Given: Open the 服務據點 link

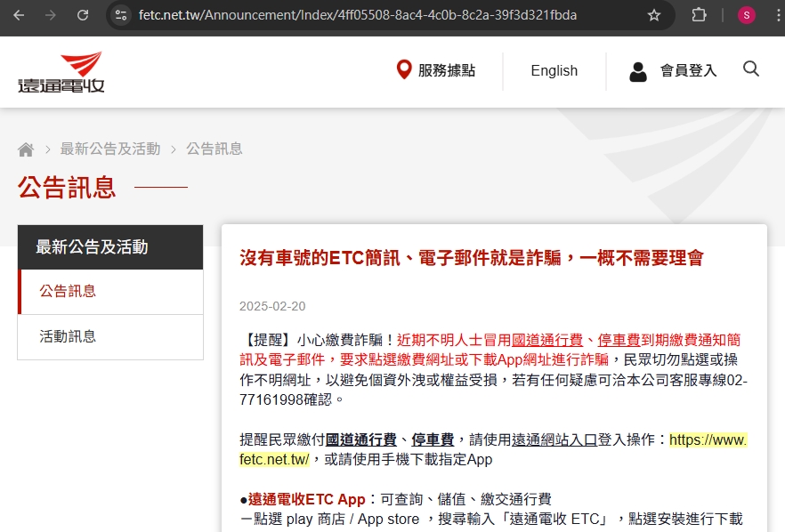Looking at the screenshot, I should [x=447, y=70].
